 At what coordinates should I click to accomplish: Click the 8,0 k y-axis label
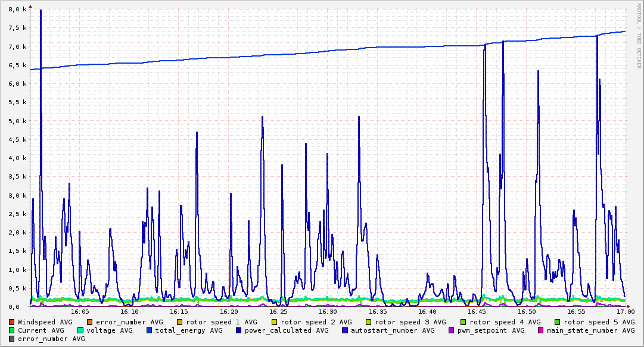17,10
